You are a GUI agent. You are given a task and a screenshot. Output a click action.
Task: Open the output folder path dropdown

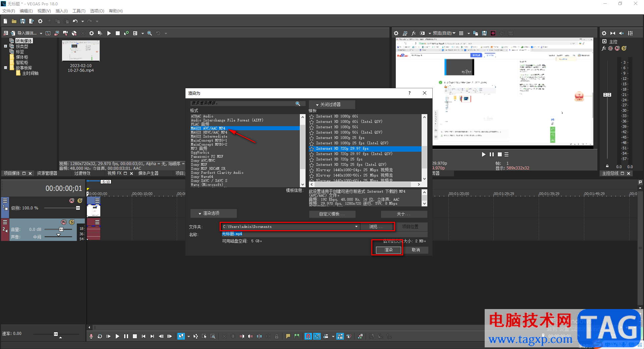356,227
